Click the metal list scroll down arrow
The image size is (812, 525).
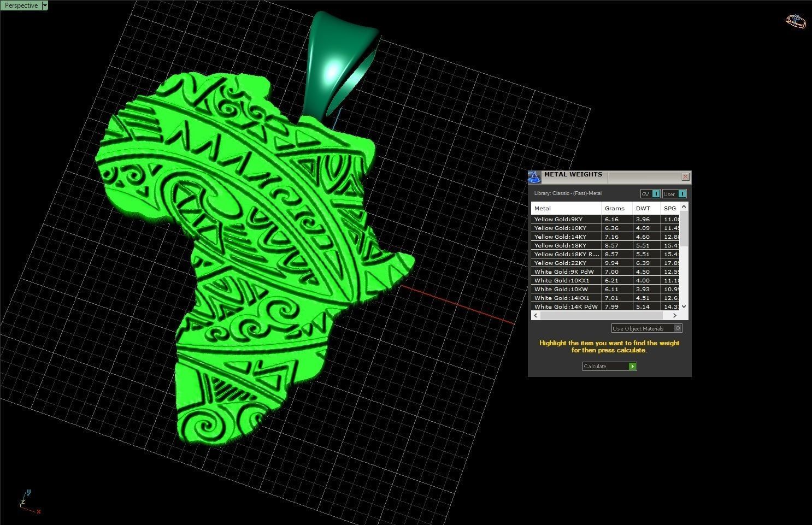[684, 307]
